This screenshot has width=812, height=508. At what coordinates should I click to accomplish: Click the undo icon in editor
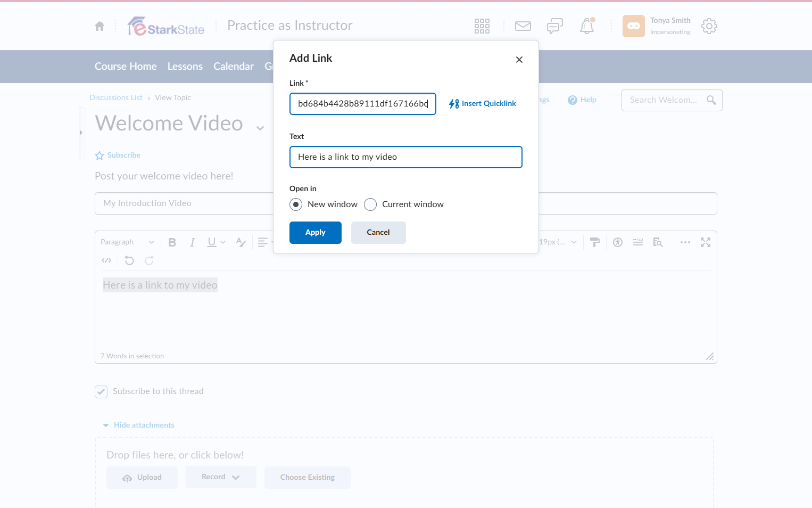click(129, 260)
